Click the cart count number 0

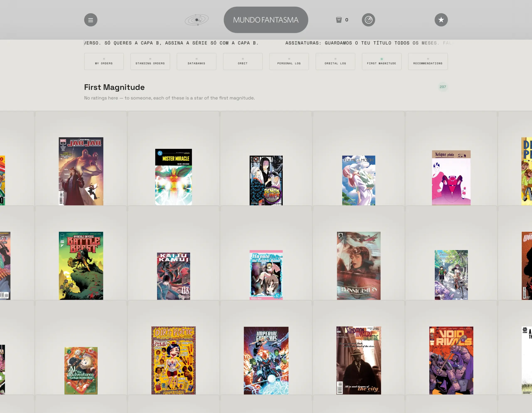tap(347, 20)
